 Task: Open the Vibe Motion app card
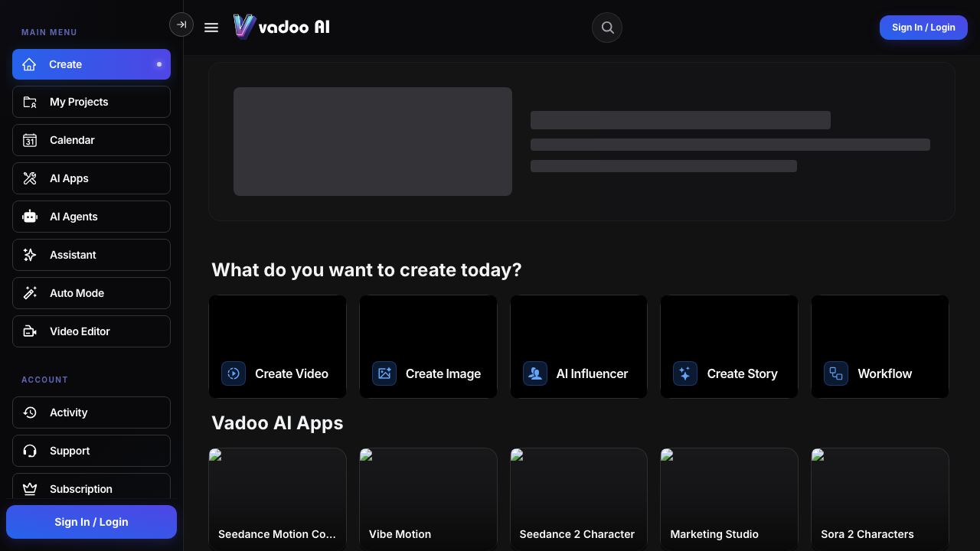point(428,499)
